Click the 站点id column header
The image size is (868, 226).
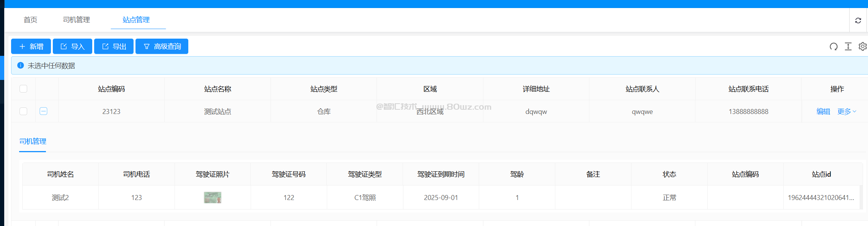coord(822,174)
